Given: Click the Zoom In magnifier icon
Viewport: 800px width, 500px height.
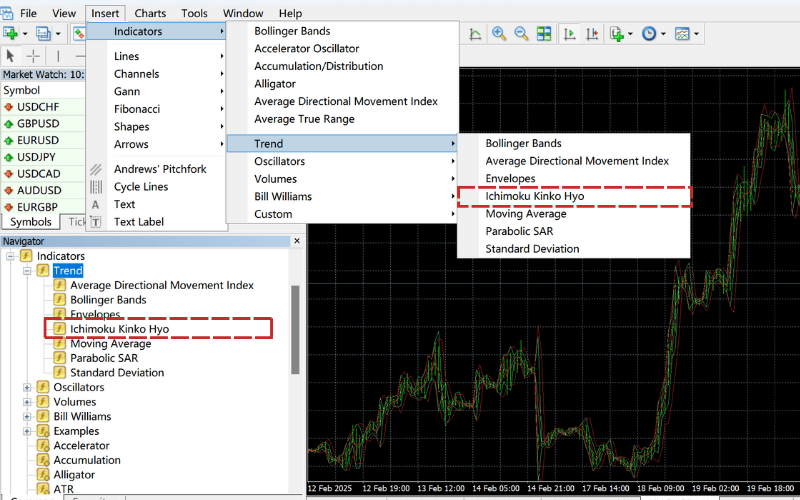Looking at the screenshot, I should coord(498,34).
